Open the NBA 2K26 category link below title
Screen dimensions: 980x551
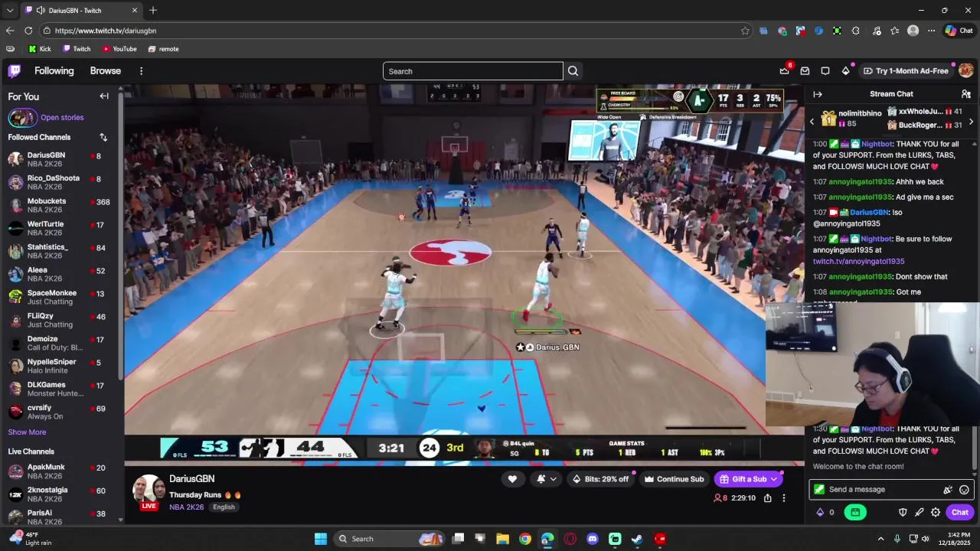[187, 507]
